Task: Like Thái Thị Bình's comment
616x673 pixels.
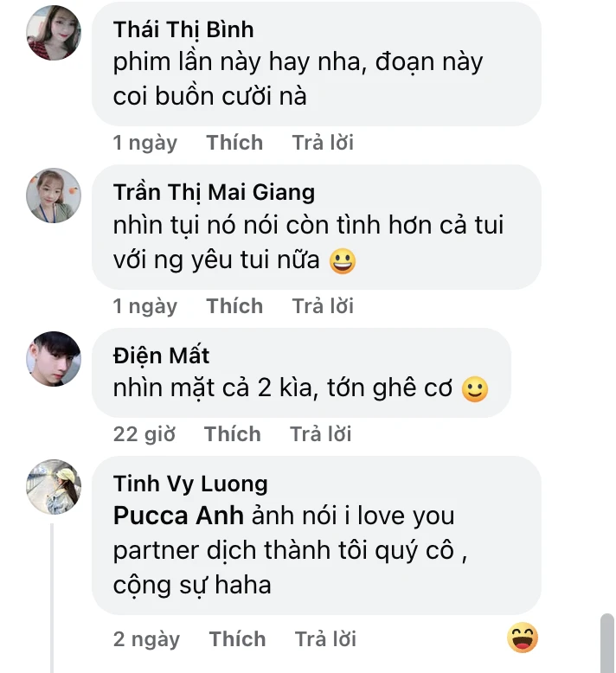Action: (x=234, y=143)
